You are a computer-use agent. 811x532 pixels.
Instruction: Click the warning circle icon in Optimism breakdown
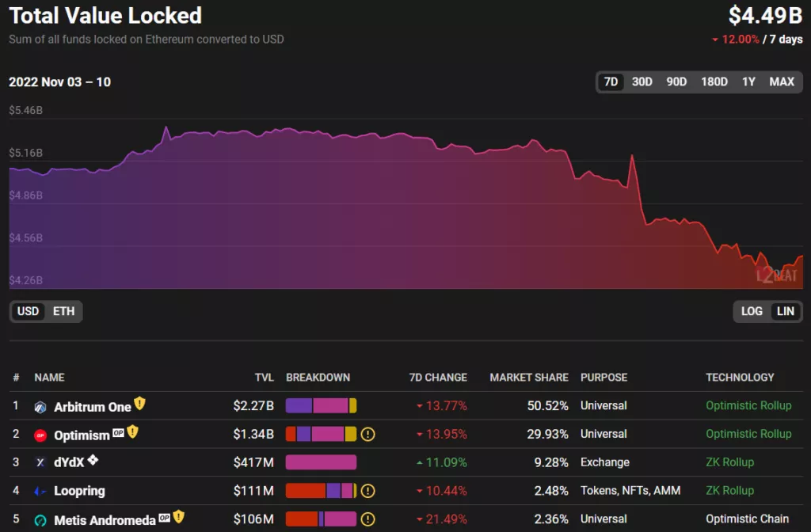[367, 434]
